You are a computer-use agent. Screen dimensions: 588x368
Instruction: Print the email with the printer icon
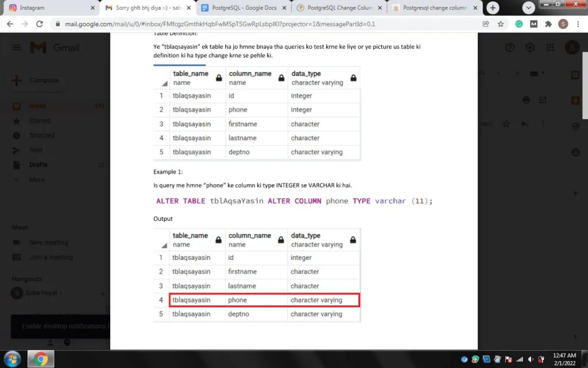(x=527, y=100)
